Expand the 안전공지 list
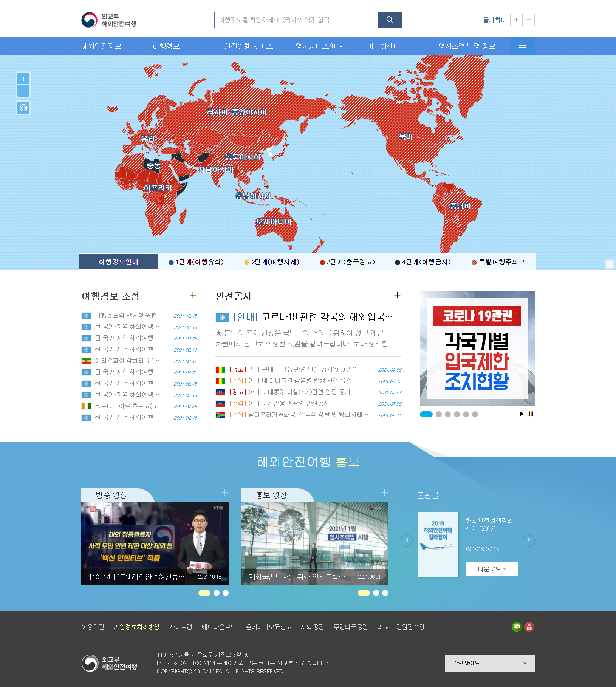616x687 pixels. [397, 295]
